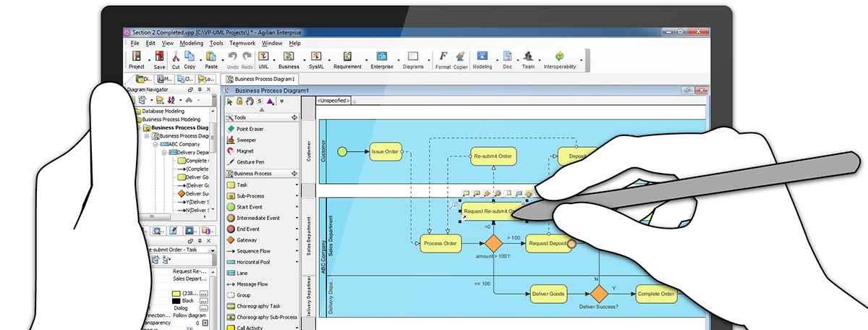Open dropdown arrow beside End Event item
Image resolution: width=868 pixels, height=330 pixels.
[297, 229]
